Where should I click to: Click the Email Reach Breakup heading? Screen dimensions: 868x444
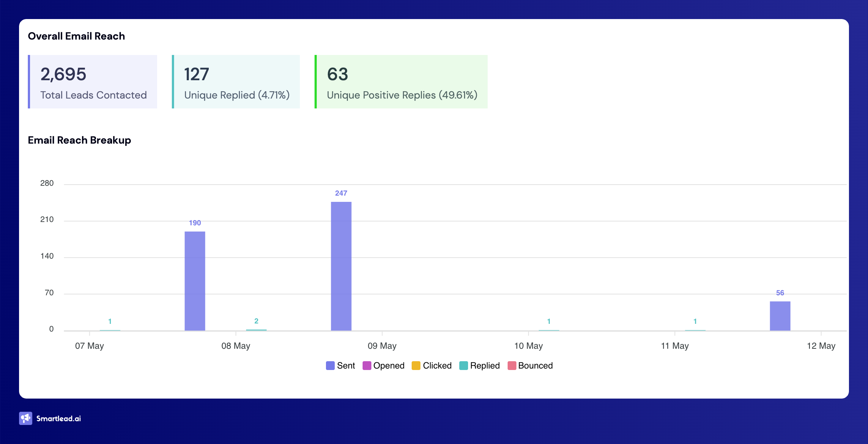tap(79, 140)
